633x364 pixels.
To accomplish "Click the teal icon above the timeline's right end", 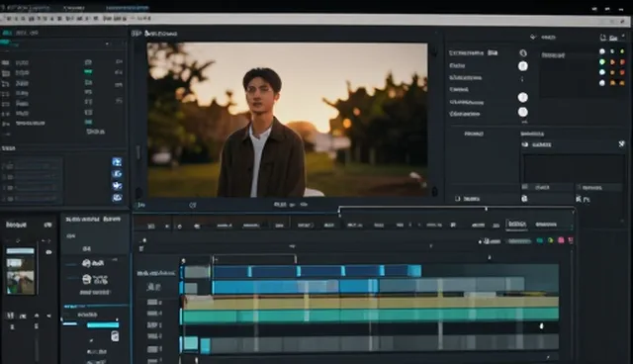I will (539, 240).
